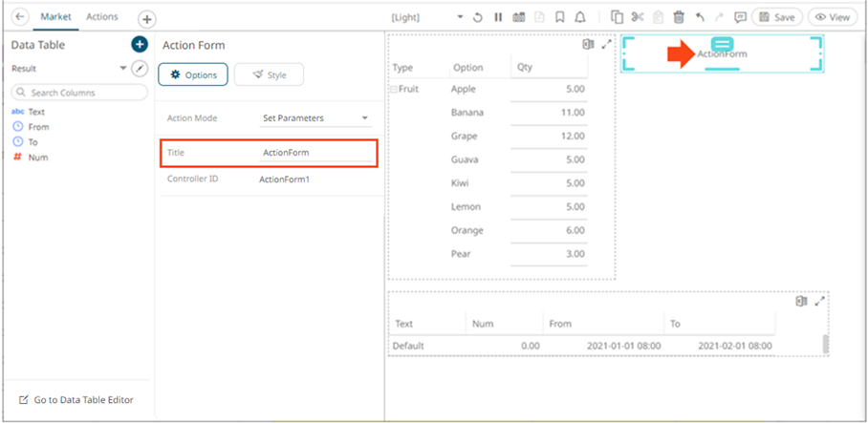This screenshot has height=423, width=868.
Task: Copy the selected dashboard part
Action: [x=618, y=17]
